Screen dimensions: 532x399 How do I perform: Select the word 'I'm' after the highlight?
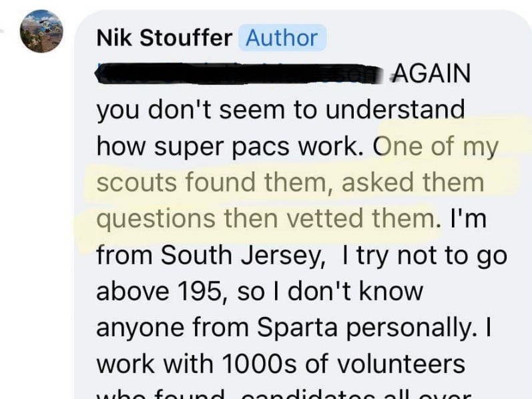pyautogui.click(x=468, y=218)
